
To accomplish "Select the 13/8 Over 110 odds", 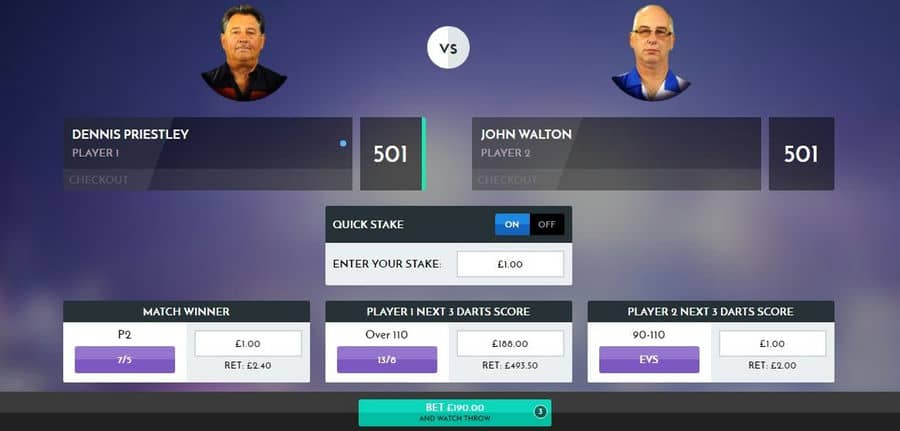I will [x=387, y=360].
